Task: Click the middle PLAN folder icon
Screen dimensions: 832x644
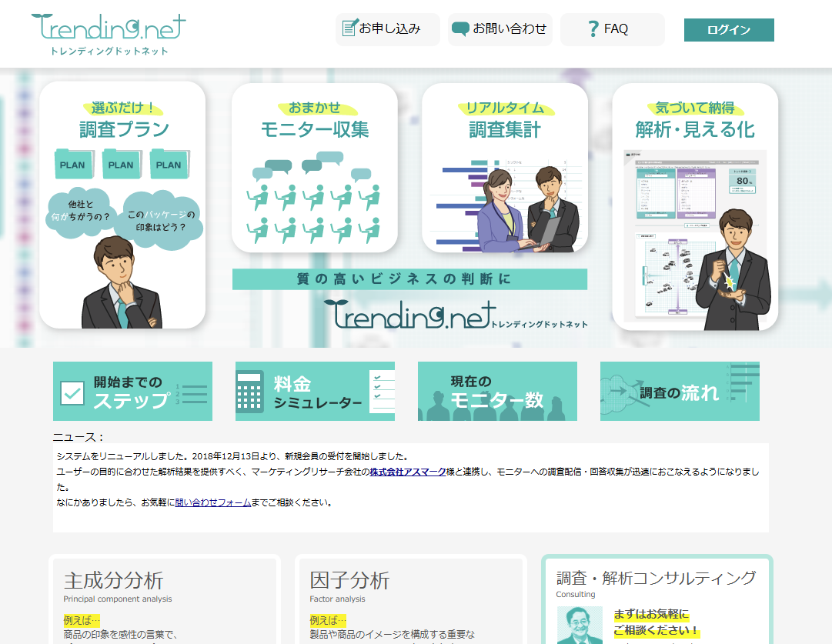Action: click(122, 164)
